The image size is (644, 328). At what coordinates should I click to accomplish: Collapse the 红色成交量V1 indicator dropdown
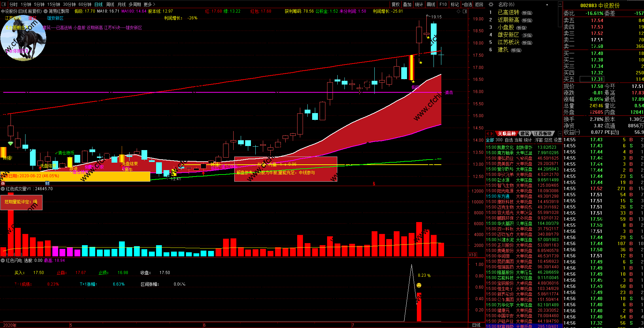coord(3,189)
